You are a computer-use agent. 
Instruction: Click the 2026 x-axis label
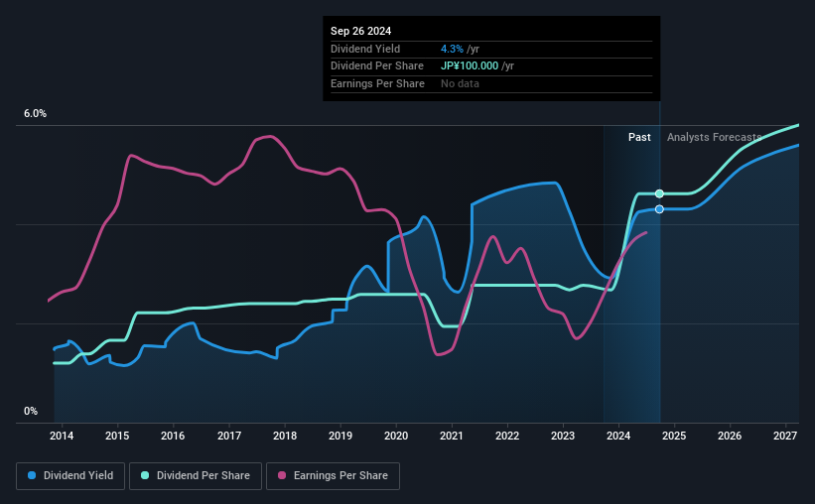click(730, 436)
